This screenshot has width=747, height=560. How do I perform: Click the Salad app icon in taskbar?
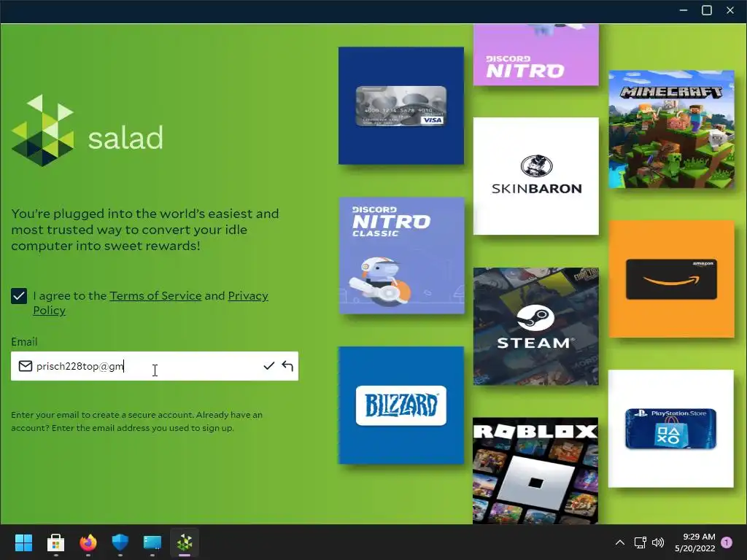185,542
